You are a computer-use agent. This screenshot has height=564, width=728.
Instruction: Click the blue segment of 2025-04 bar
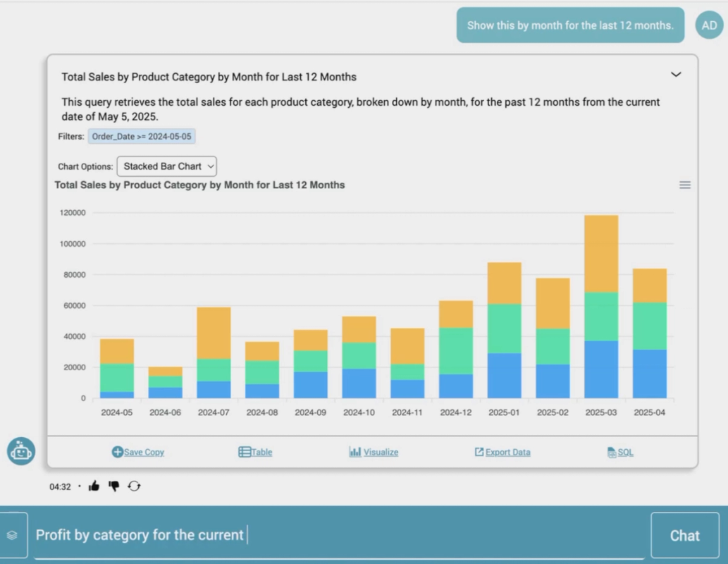[x=650, y=374]
